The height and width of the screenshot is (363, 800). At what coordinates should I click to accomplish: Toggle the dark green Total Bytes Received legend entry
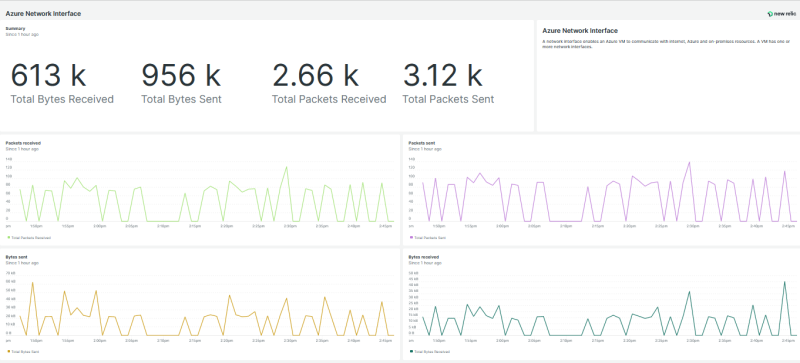point(430,352)
